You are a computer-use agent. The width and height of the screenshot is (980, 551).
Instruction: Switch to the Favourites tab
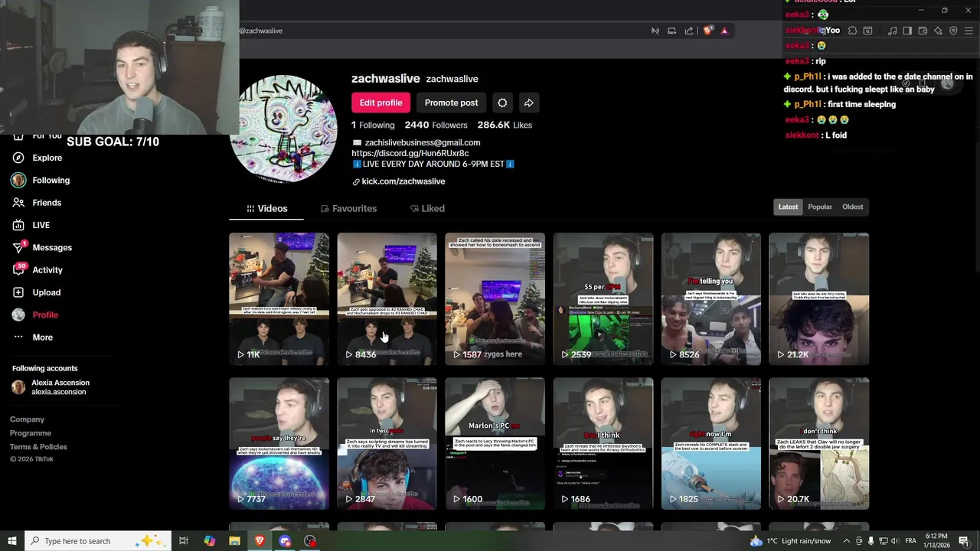348,208
